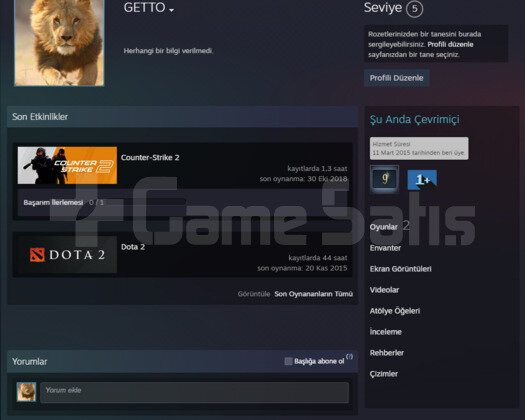
Task: Open the Dota 2 logo banner
Action: [67, 255]
